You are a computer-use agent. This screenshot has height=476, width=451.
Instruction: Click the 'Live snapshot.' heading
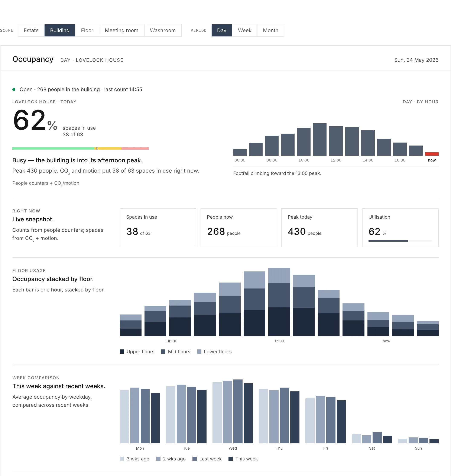pyautogui.click(x=33, y=219)
